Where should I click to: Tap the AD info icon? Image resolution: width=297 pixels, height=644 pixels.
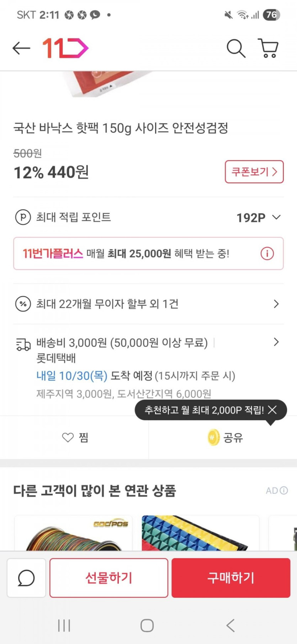283,491
